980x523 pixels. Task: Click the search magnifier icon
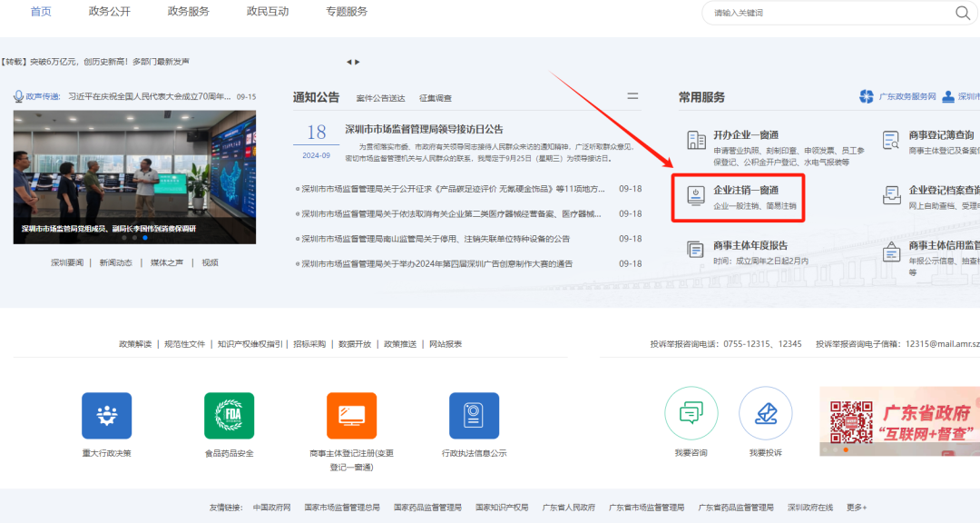click(x=962, y=14)
